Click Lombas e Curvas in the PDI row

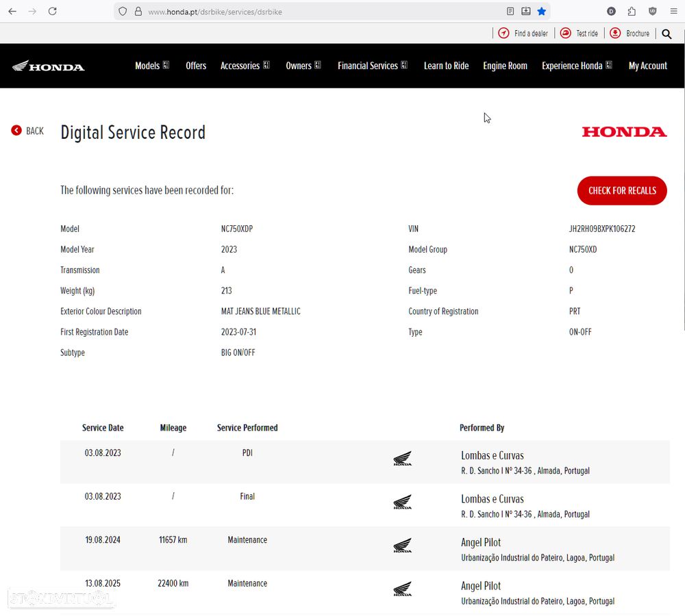coord(493,455)
